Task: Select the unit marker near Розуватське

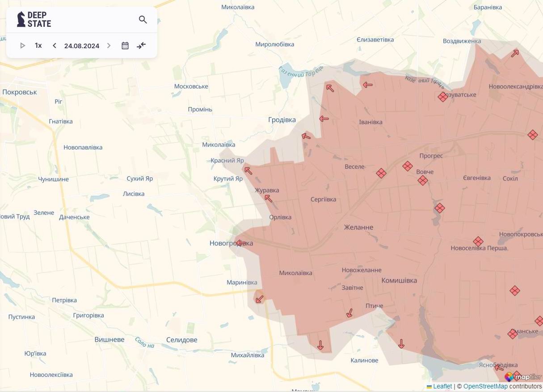Action: (x=442, y=97)
